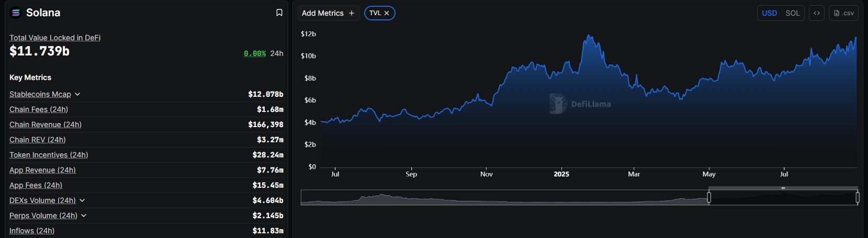
Task: Click the $166,398 chain revenue value
Action: [266, 124]
